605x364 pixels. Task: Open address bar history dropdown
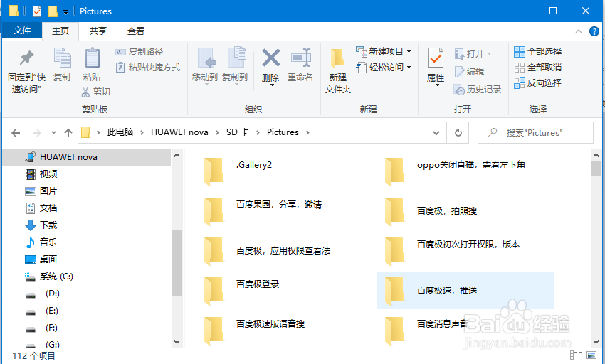pyautogui.click(x=436, y=133)
